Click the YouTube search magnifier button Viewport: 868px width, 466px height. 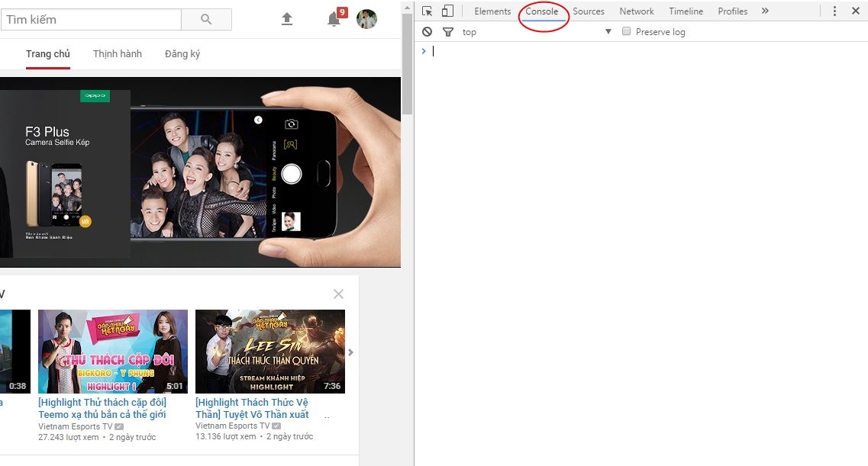point(206,19)
